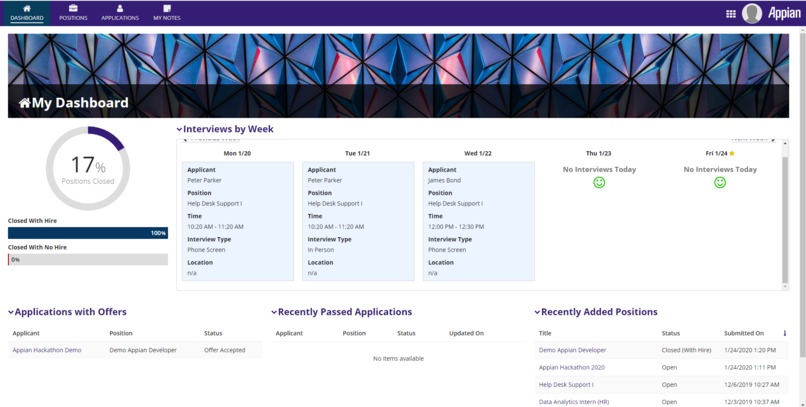Screen dimensions: 806x407
Task: Go to the My Notes tab
Action: click(167, 13)
